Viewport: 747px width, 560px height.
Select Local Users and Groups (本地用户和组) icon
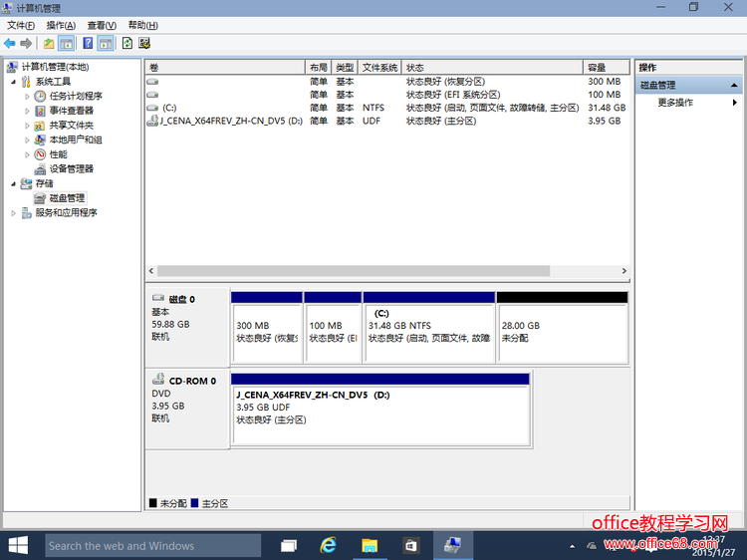tap(40, 140)
